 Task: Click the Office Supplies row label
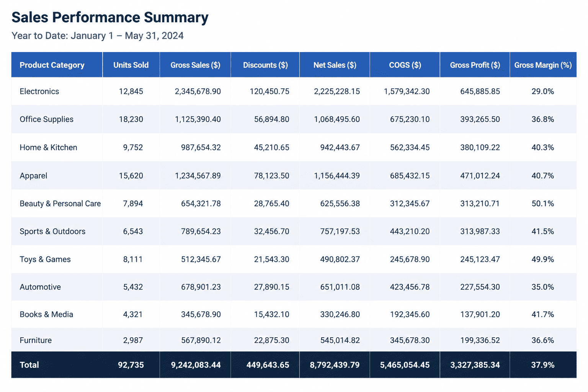click(47, 119)
